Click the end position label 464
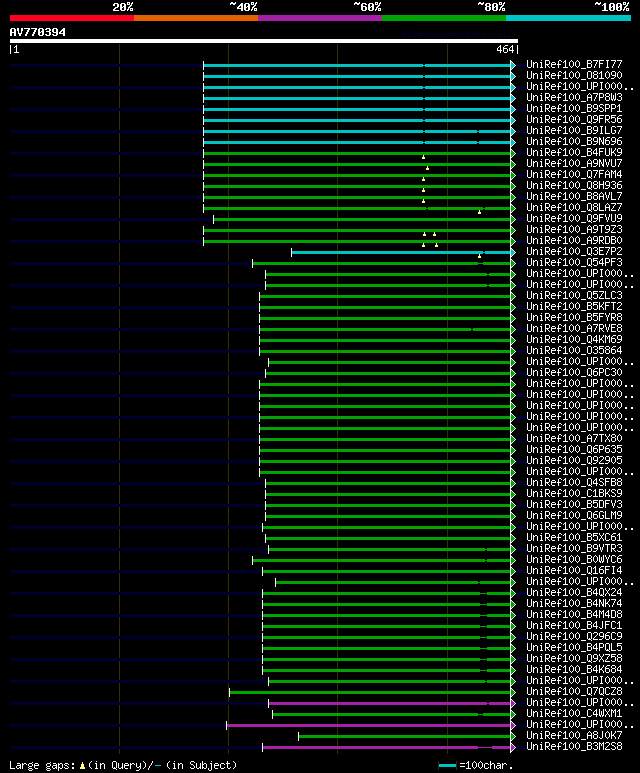Viewport: 640px width, 773px height. (x=505, y=49)
